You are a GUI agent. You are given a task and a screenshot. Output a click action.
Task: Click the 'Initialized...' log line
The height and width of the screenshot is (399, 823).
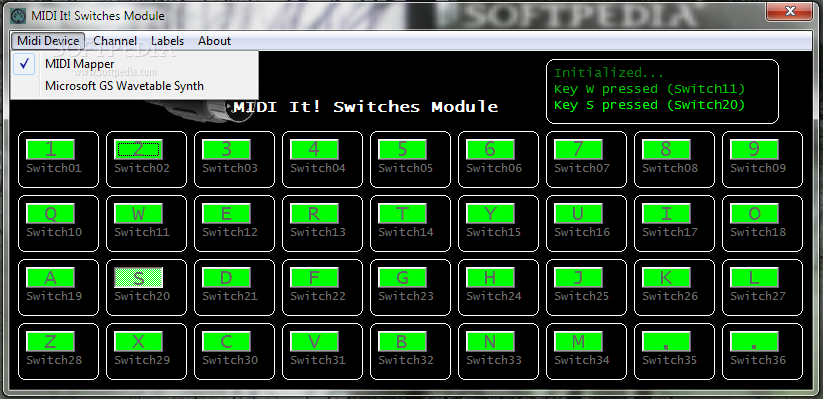pos(609,73)
